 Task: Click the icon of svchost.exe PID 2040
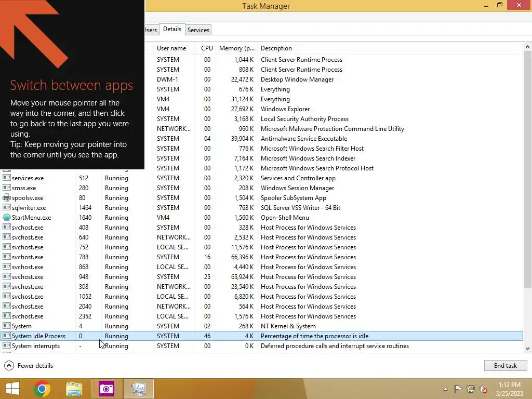coord(6,306)
